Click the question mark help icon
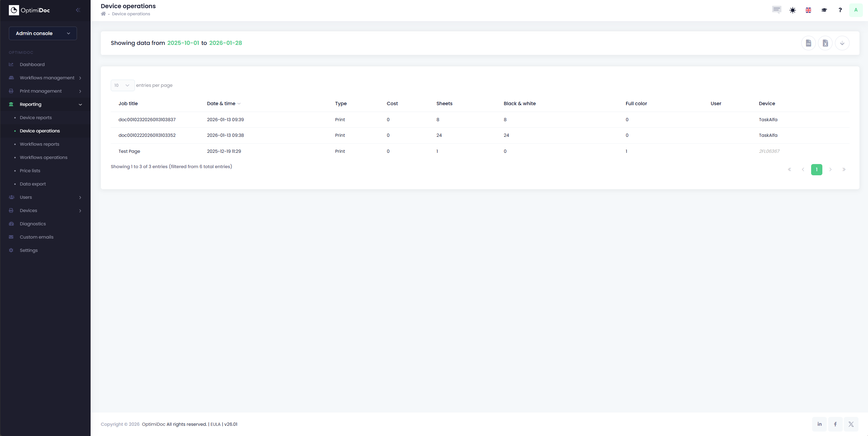This screenshot has width=868, height=436. [840, 10]
